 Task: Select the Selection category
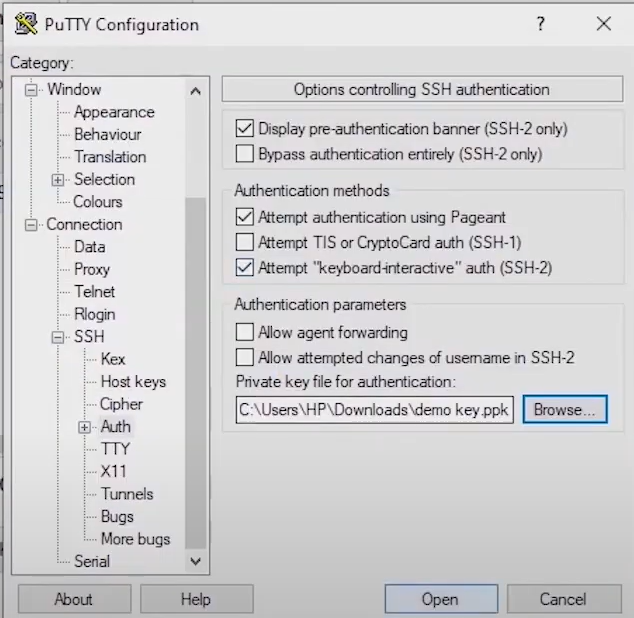104,180
